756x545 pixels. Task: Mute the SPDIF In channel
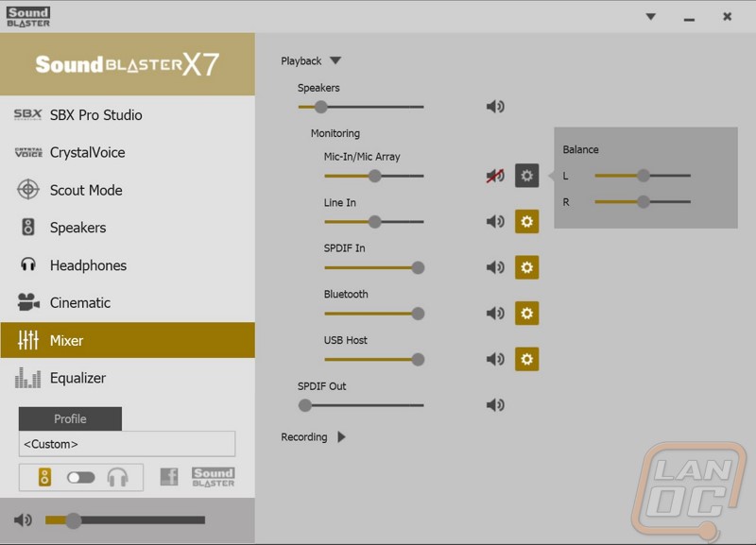coord(495,267)
